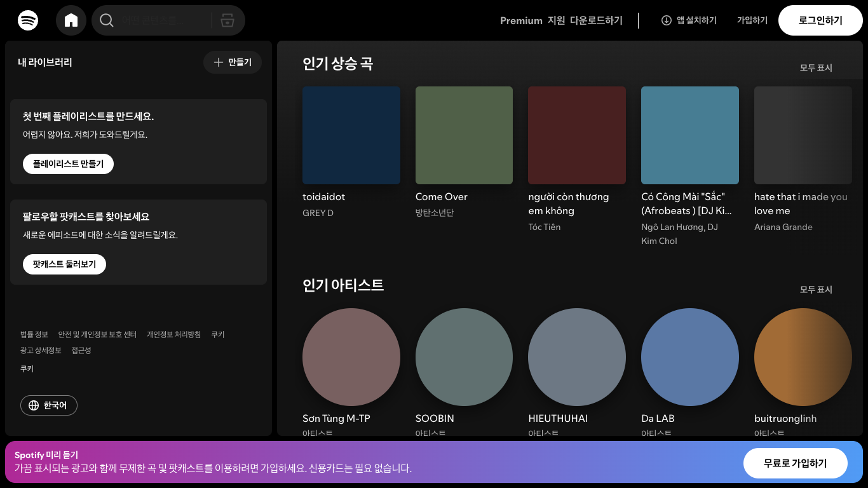Open Sơn Tùng M-TP artist picture
This screenshot has height=488, width=868.
pos(351,357)
